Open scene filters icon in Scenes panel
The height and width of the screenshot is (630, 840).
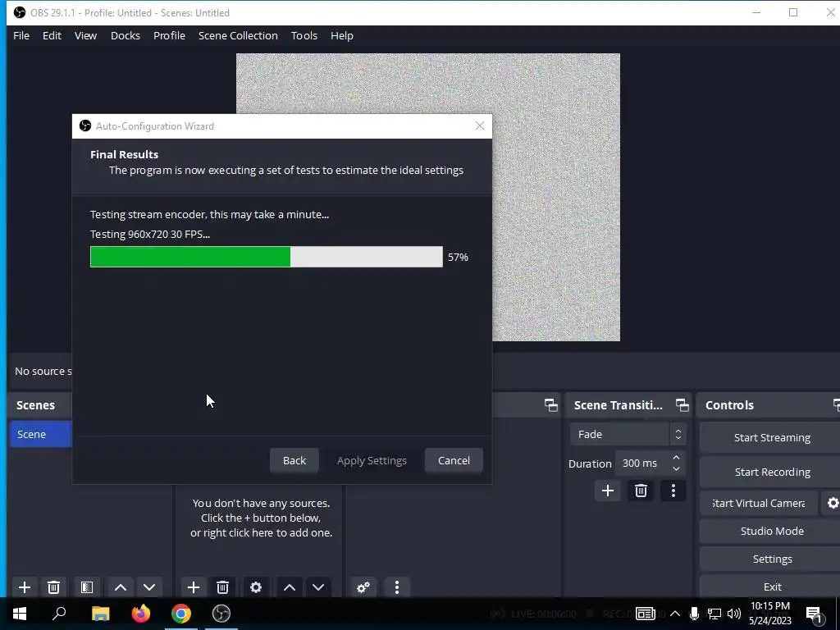point(87,587)
